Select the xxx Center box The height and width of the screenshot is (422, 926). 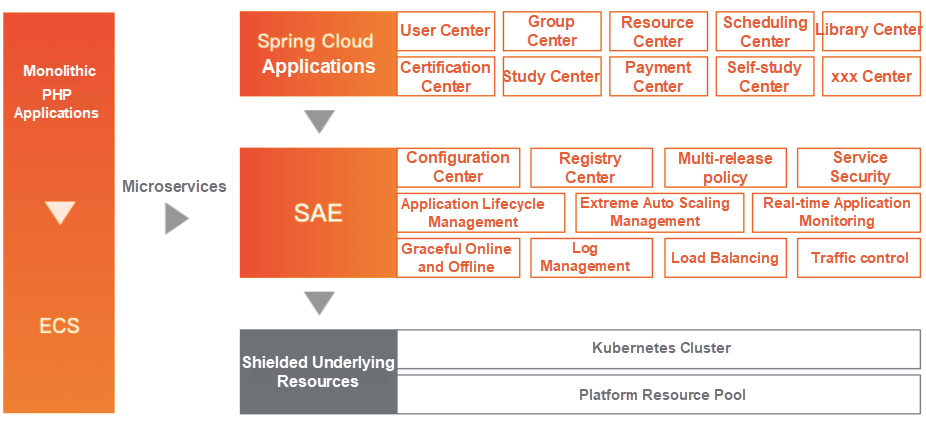point(871,76)
